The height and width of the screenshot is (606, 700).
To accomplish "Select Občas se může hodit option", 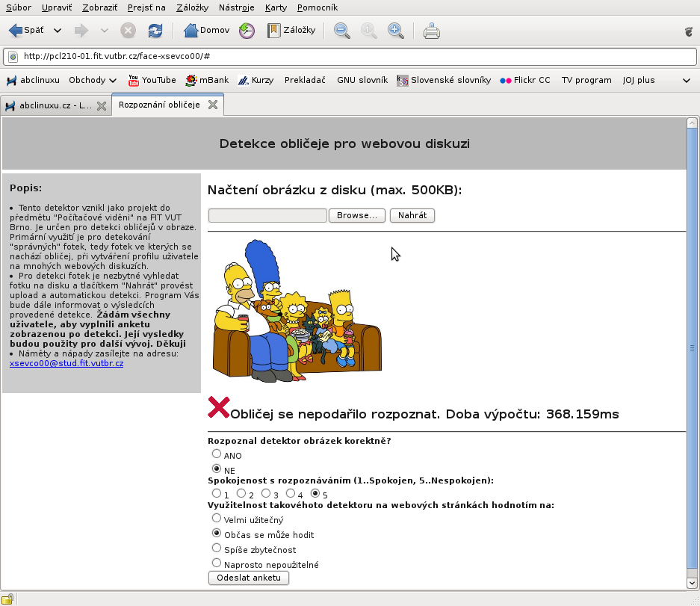I will click(217, 533).
